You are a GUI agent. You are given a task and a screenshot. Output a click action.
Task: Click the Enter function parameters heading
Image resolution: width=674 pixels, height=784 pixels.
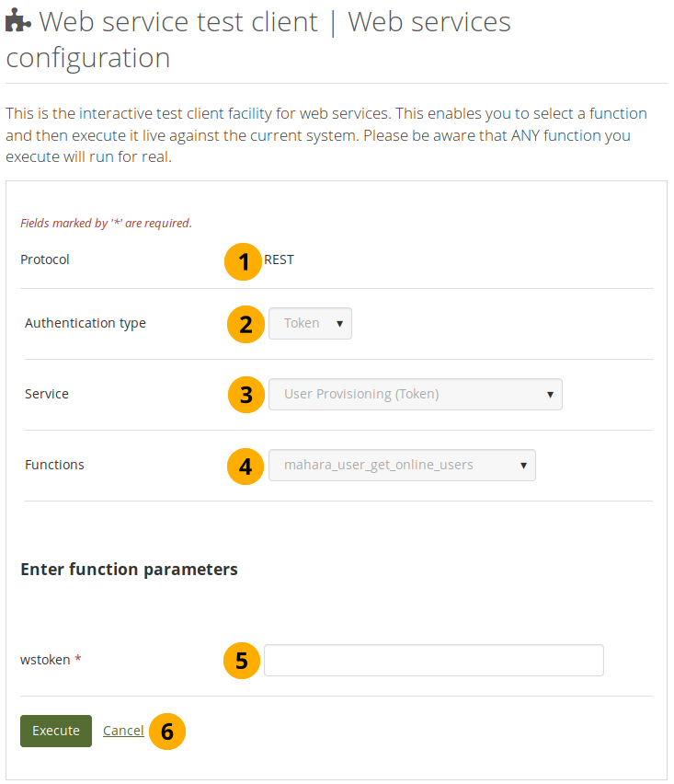pyautogui.click(x=129, y=570)
